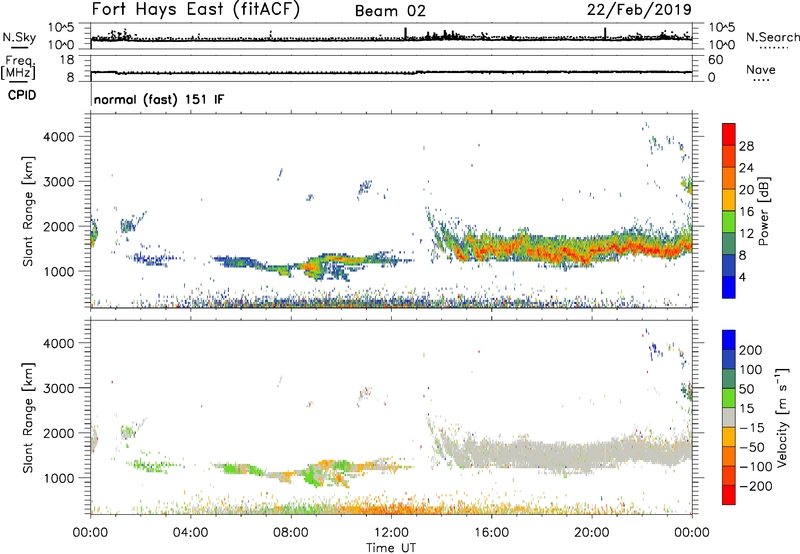Click the 'Time UT' axis title

[391, 548]
